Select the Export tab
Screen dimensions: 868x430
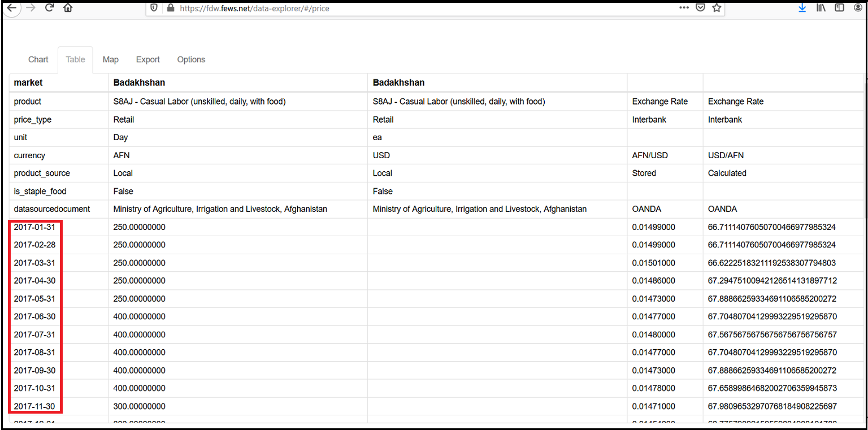[x=148, y=59]
